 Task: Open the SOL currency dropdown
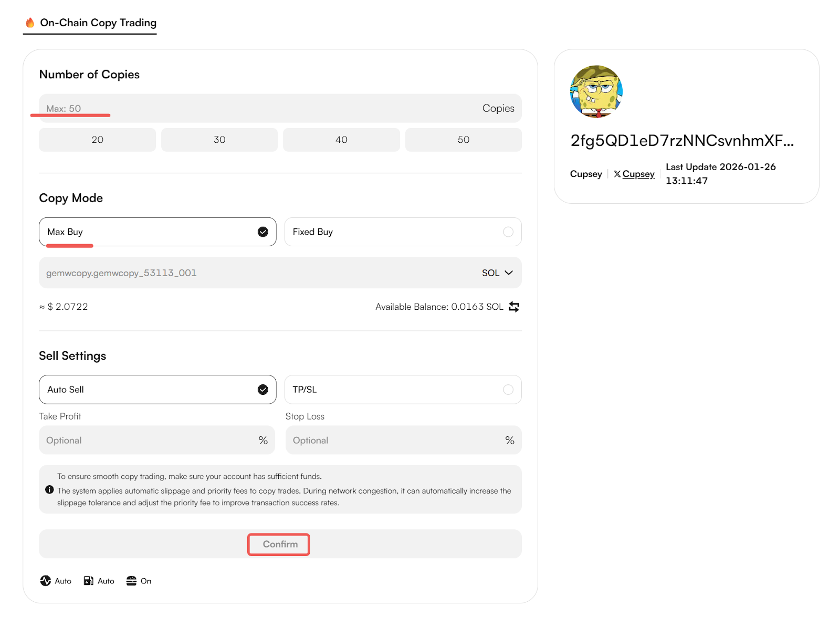(497, 273)
